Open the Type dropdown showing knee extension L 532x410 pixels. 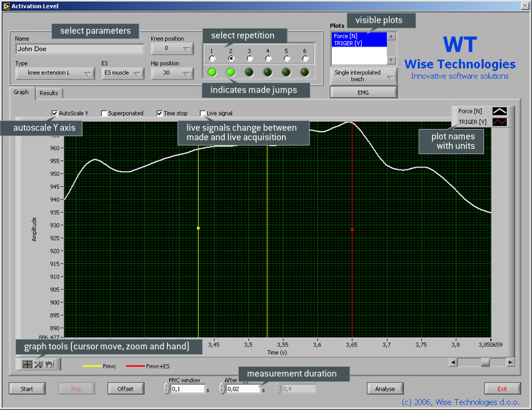coord(55,73)
